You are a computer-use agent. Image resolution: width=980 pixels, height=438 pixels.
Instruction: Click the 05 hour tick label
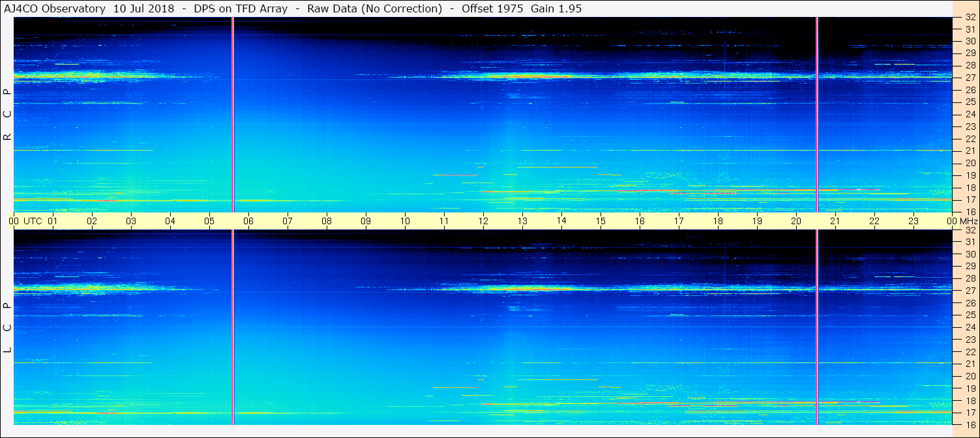pyautogui.click(x=209, y=221)
